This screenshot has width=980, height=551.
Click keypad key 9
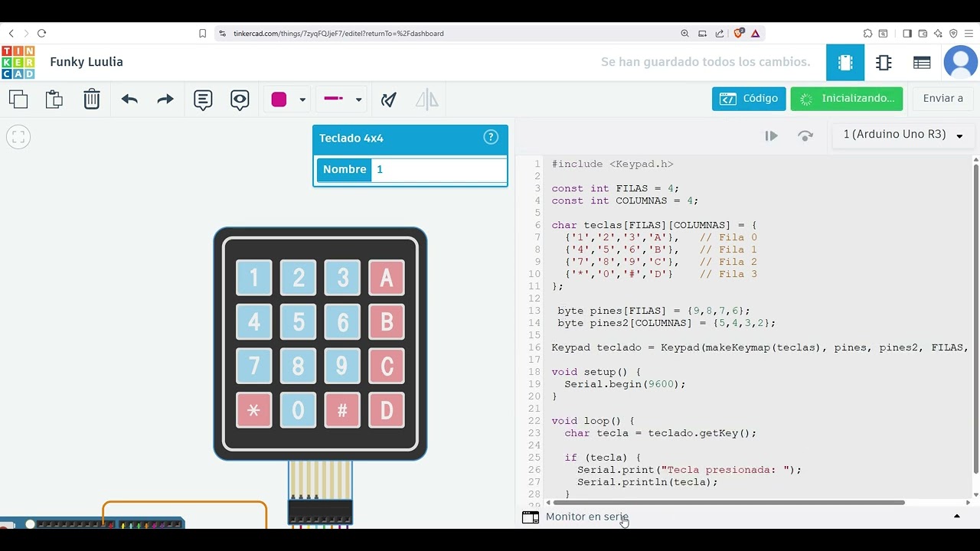tap(342, 367)
